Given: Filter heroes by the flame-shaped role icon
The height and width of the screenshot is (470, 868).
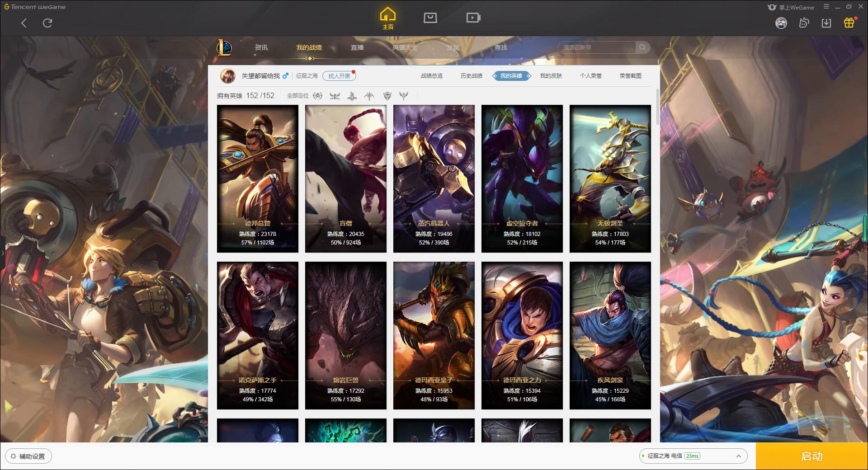Looking at the screenshot, I should 352,96.
